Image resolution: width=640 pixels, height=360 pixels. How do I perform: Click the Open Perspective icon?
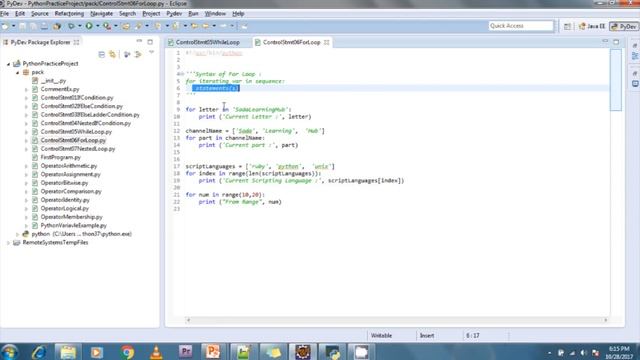pyautogui.click(x=567, y=26)
